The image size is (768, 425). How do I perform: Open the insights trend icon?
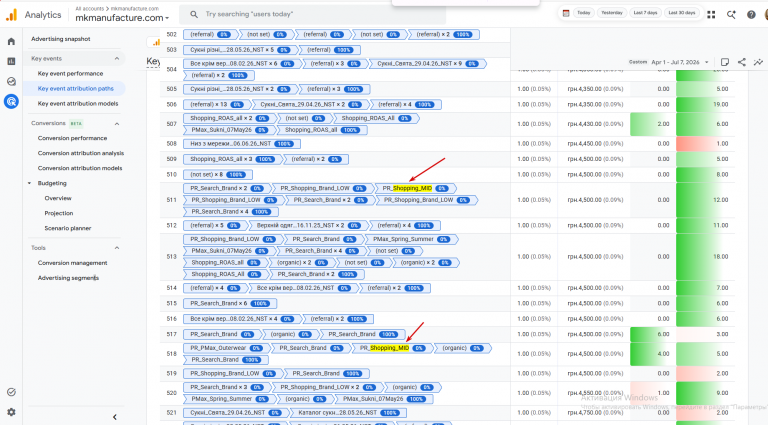coord(758,62)
